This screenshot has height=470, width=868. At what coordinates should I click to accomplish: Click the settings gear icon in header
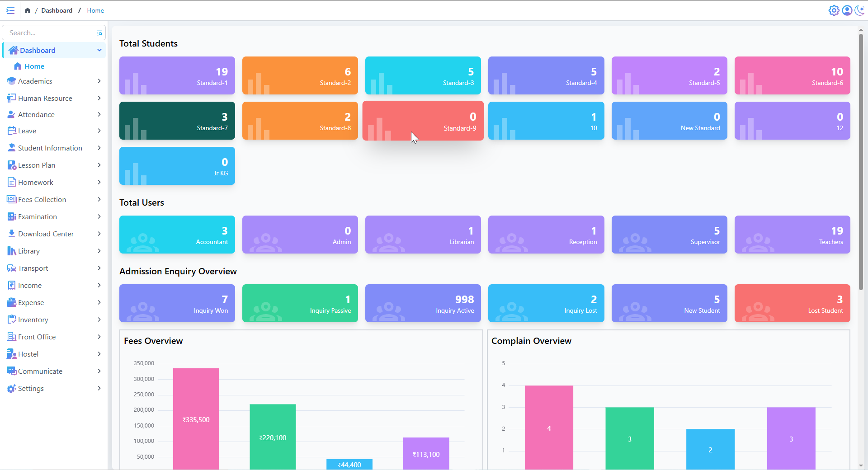point(834,10)
